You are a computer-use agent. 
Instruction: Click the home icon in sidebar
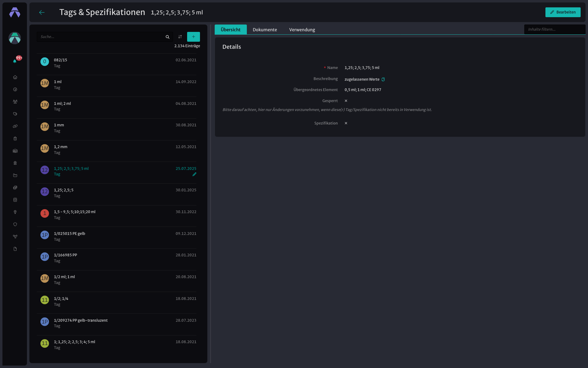15,77
